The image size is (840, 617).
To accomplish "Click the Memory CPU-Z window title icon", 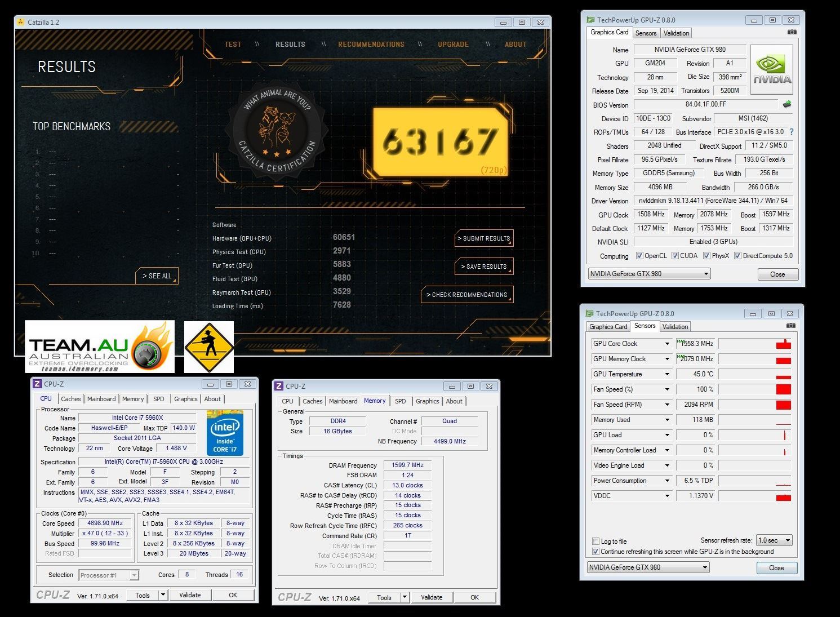I will point(279,386).
